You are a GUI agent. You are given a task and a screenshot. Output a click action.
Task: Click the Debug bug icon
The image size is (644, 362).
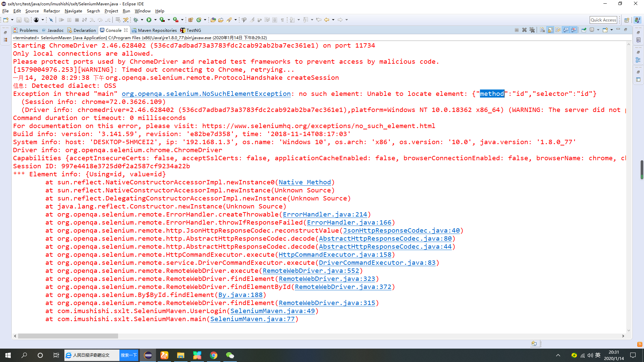click(136, 20)
